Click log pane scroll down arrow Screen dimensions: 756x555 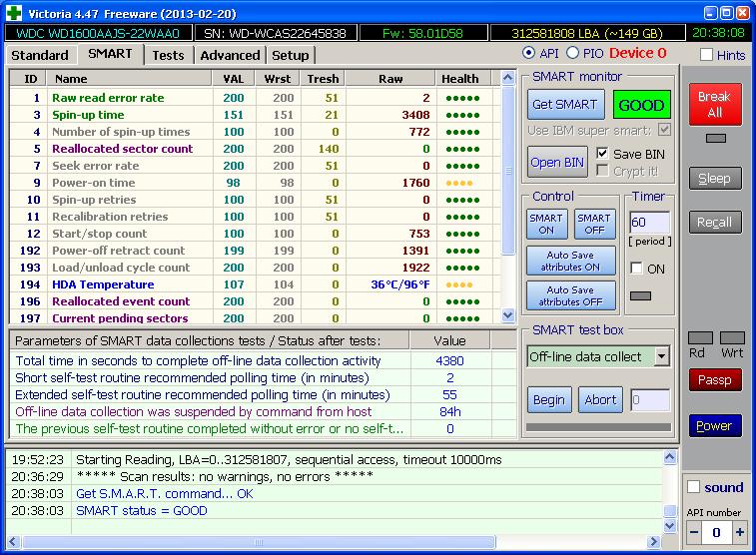[x=670, y=526]
